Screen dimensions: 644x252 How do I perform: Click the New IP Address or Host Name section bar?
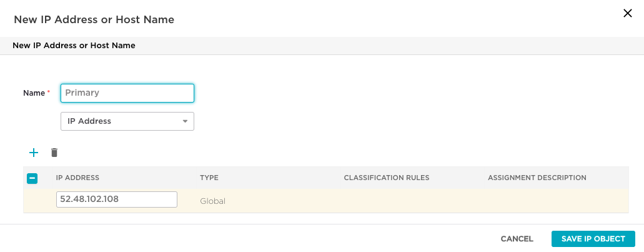(322, 46)
